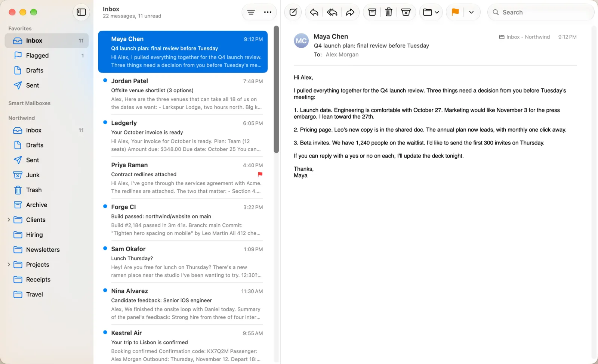Open the Receipts folder
Screen dimensions: 598x364
point(47,280)
